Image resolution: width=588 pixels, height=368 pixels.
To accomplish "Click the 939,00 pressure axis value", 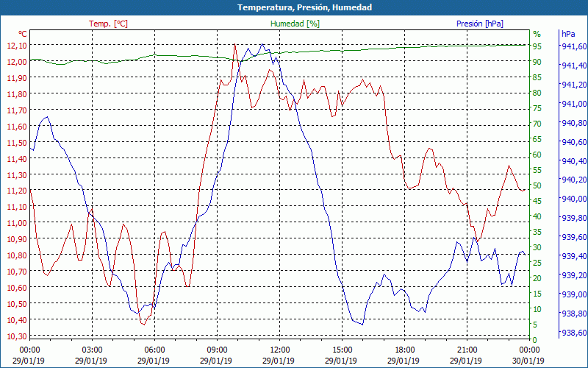I will point(574,294).
